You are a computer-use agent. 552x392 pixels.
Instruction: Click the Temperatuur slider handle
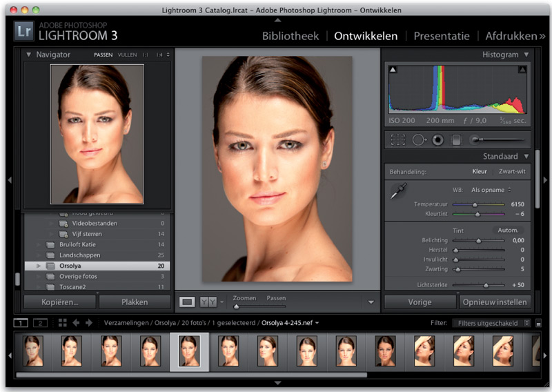475,204
